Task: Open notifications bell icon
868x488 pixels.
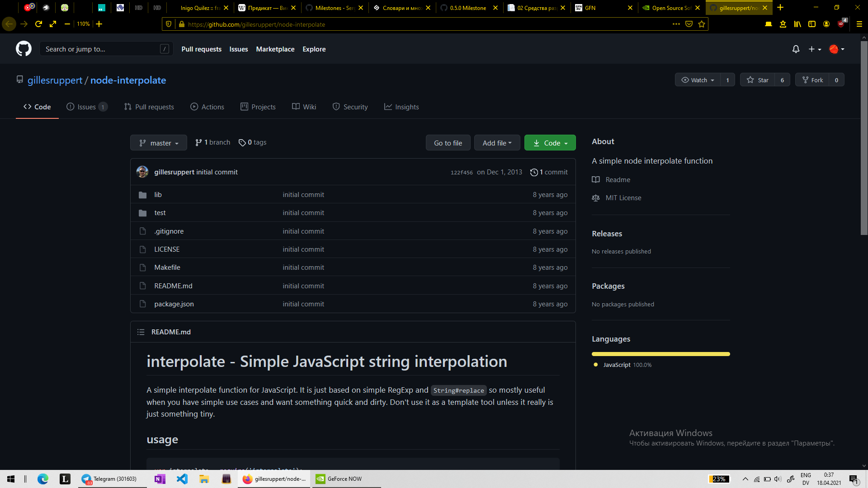Action: tap(796, 49)
